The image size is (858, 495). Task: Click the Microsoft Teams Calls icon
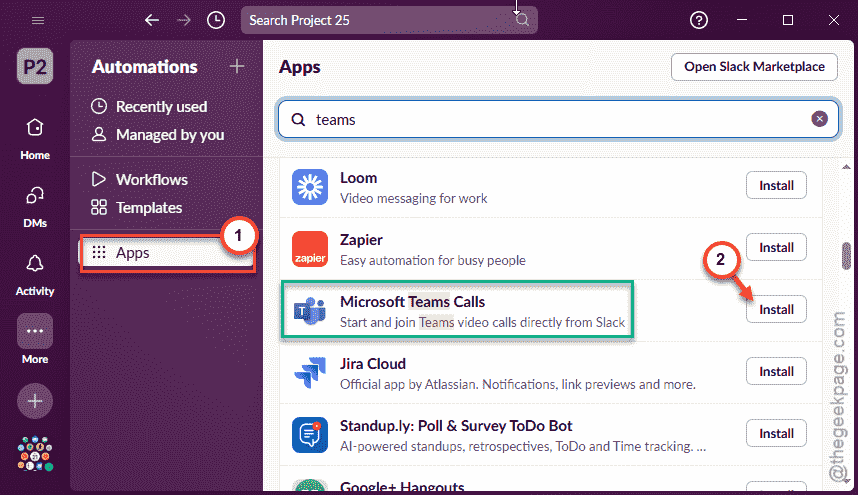[x=310, y=311]
